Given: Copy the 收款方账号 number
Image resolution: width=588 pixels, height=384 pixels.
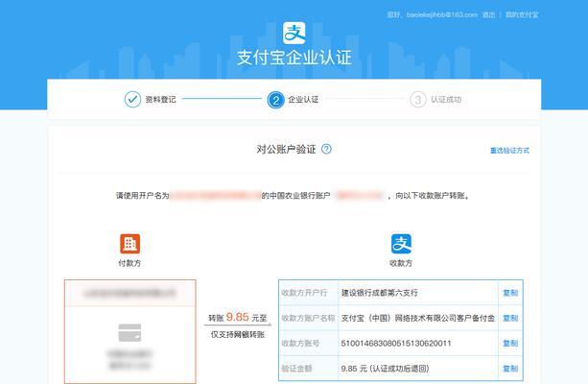Looking at the screenshot, I should (x=510, y=343).
